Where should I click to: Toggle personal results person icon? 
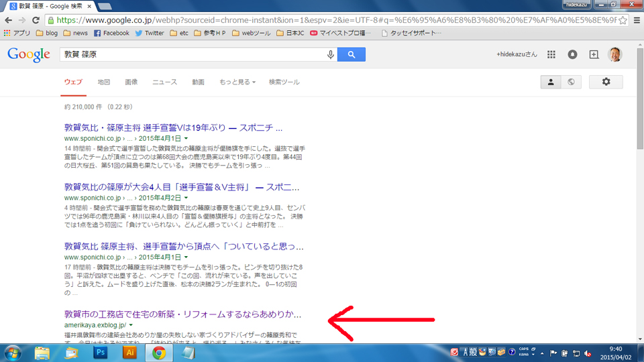point(551,82)
